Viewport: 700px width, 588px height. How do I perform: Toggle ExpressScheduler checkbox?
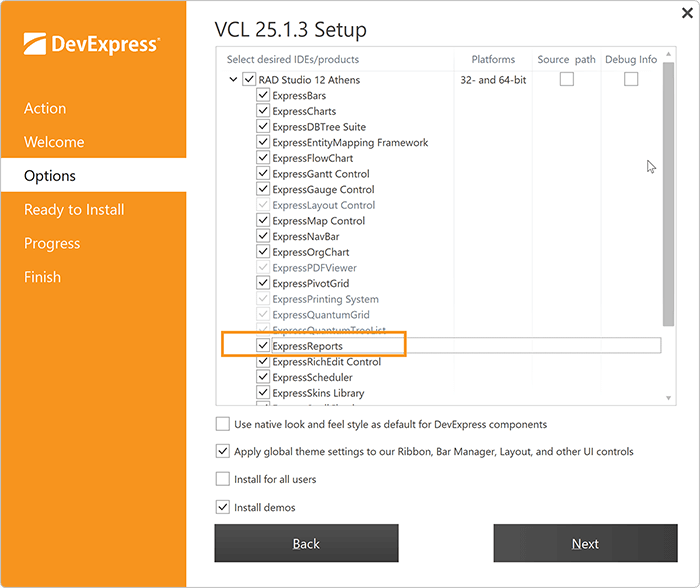(x=263, y=377)
